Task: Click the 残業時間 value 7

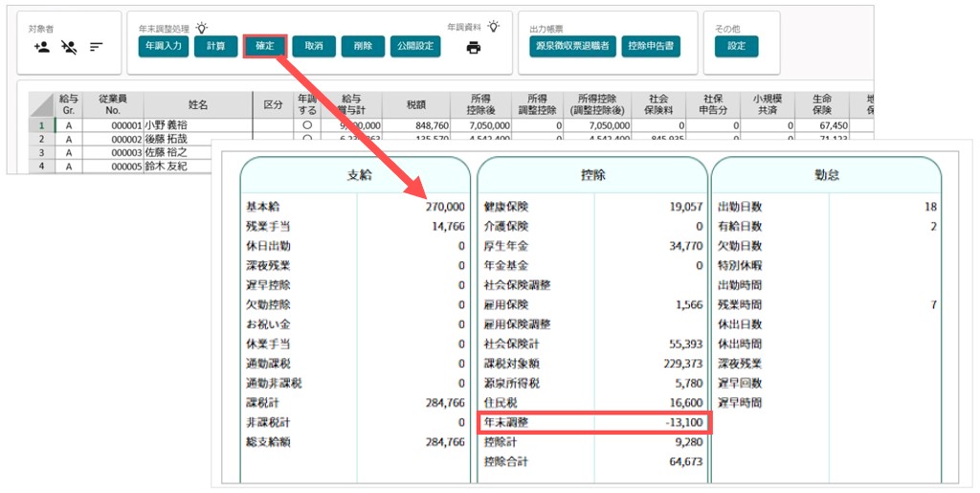Action: [934, 305]
